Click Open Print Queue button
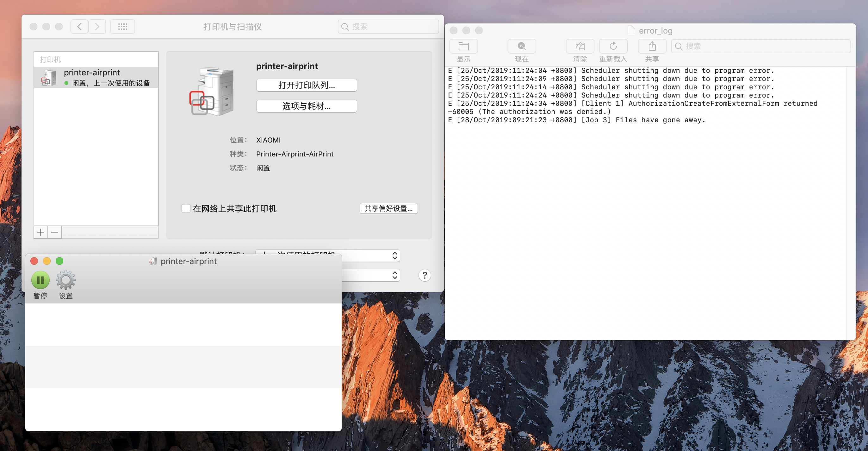 (x=306, y=85)
